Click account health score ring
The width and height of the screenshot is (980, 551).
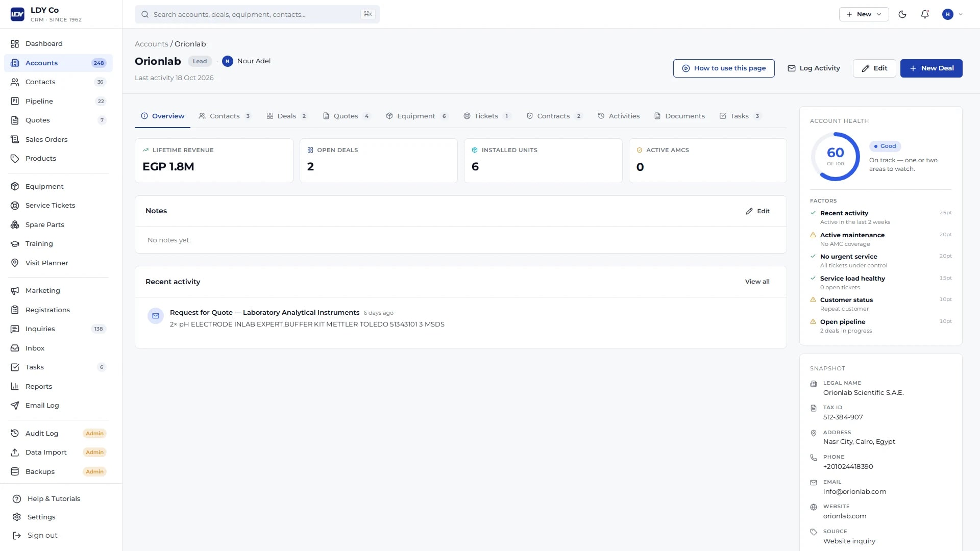836,157
